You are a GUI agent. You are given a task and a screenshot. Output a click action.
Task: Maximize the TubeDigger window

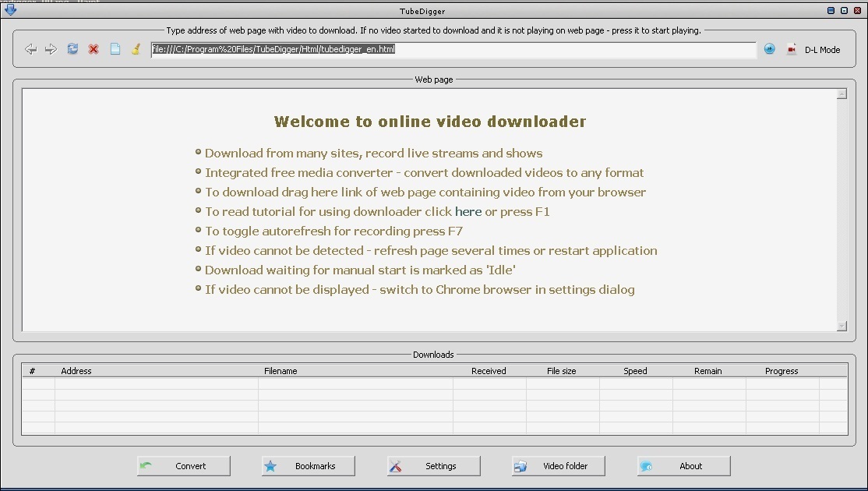point(844,10)
